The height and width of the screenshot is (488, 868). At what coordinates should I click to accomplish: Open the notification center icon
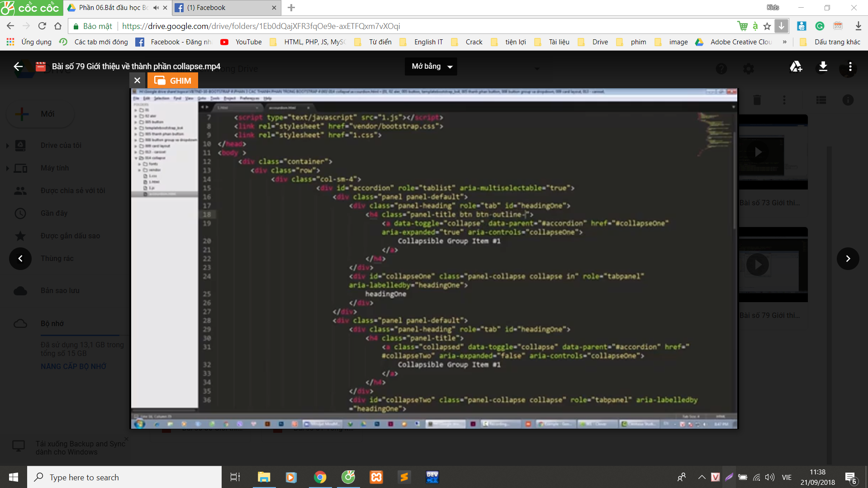click(850, 478)
